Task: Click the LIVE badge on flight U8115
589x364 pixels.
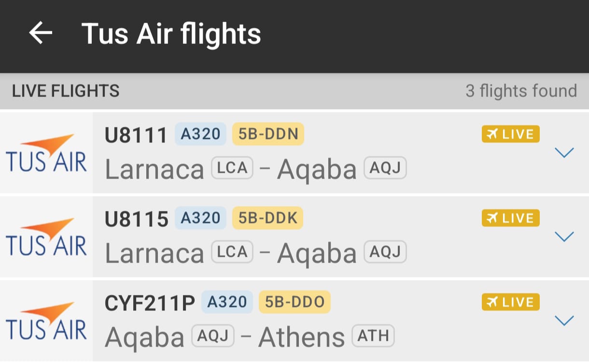Action: coord(510,218)
